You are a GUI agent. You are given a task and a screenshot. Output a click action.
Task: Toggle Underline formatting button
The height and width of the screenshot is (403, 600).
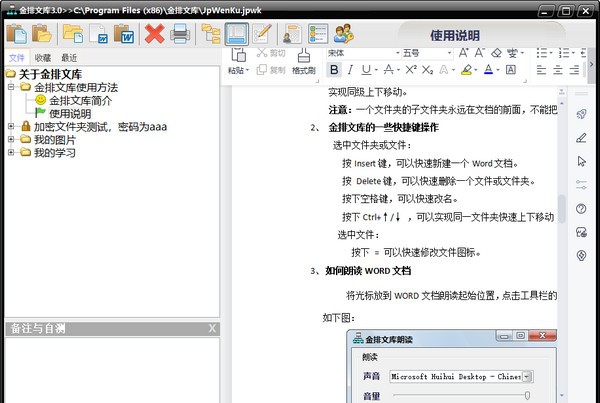tap(366, 70)
